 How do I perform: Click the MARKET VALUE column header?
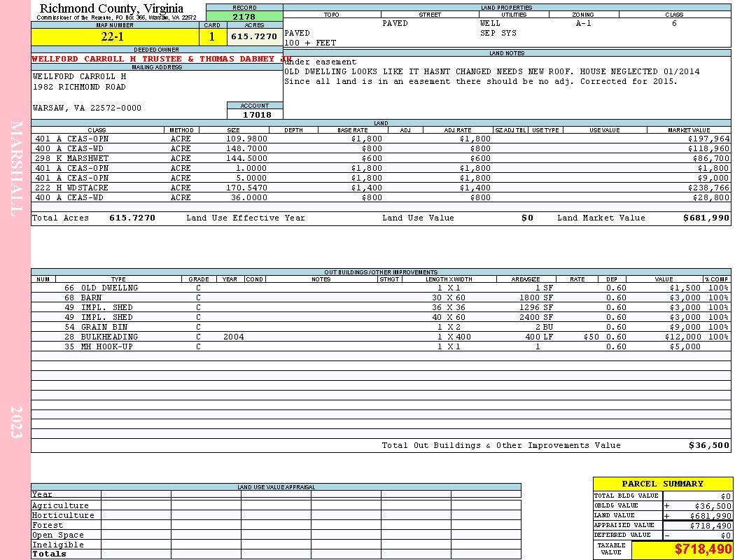(689, 130)
